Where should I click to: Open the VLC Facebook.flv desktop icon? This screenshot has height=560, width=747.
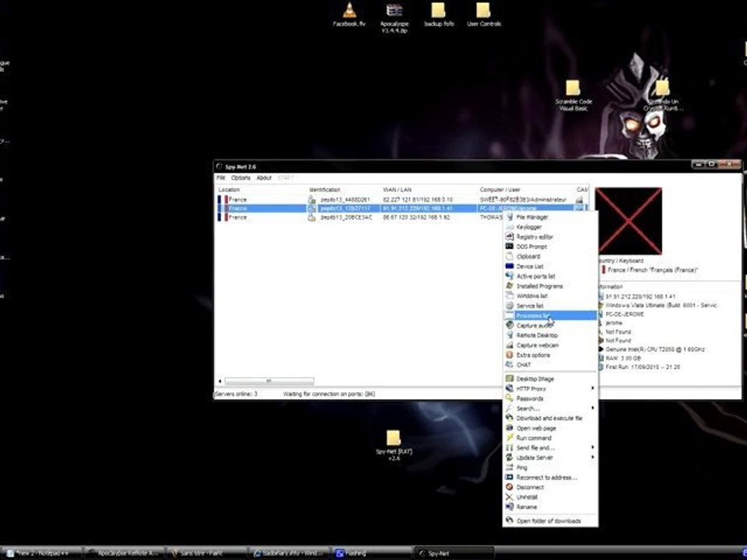point(349,14)
